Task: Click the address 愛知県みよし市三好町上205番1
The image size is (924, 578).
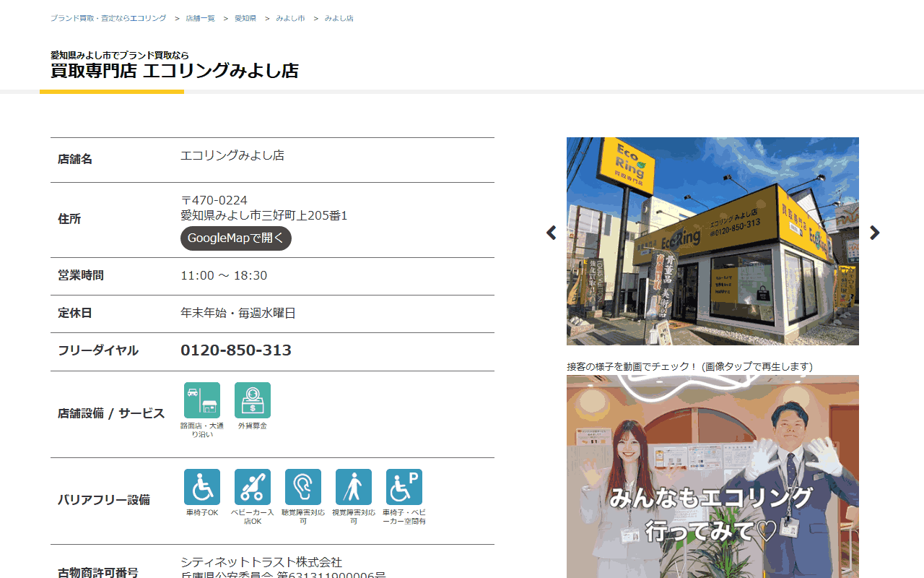Action: 264,215
